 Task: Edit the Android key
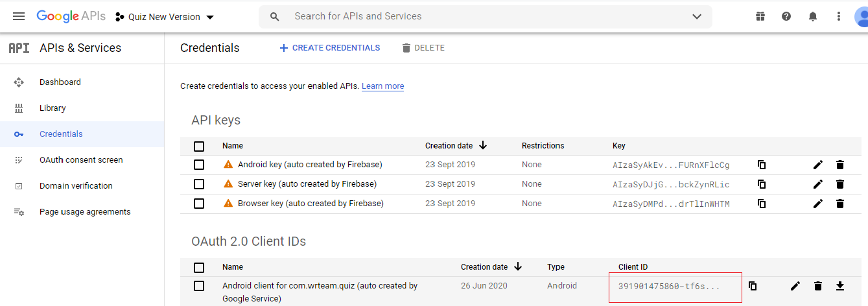[818, 165]
